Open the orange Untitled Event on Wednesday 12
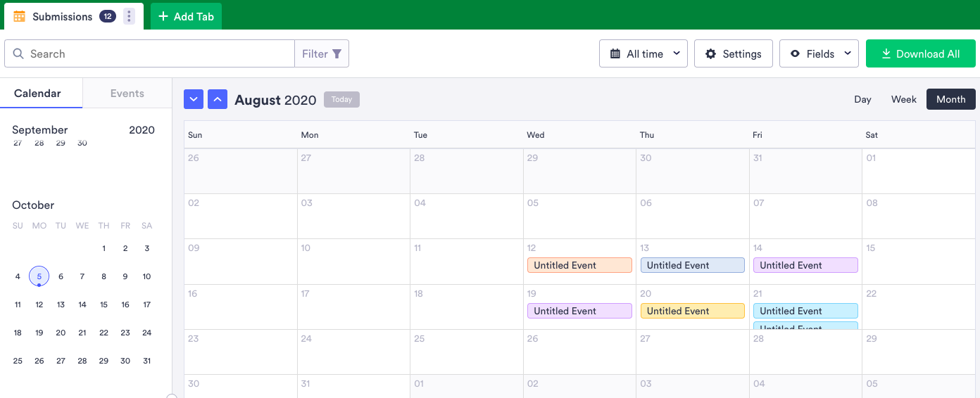The width and height of the screenshot is (980, 398). click(x=579, y=265)
